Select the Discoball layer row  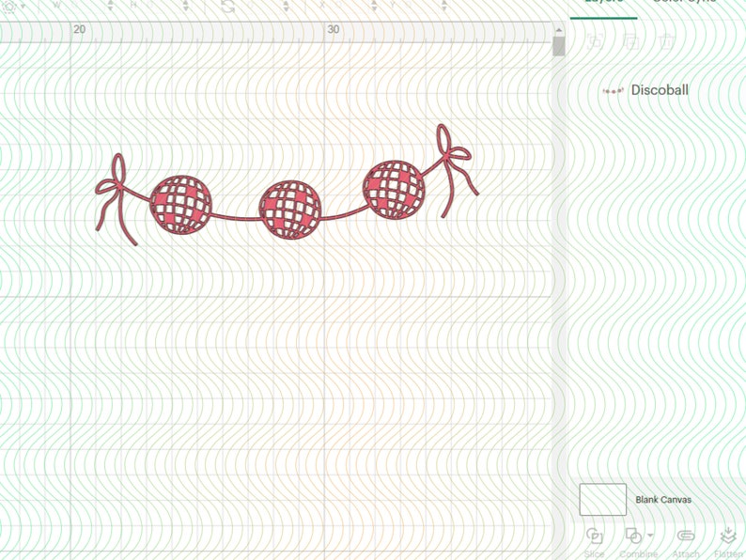658,90
